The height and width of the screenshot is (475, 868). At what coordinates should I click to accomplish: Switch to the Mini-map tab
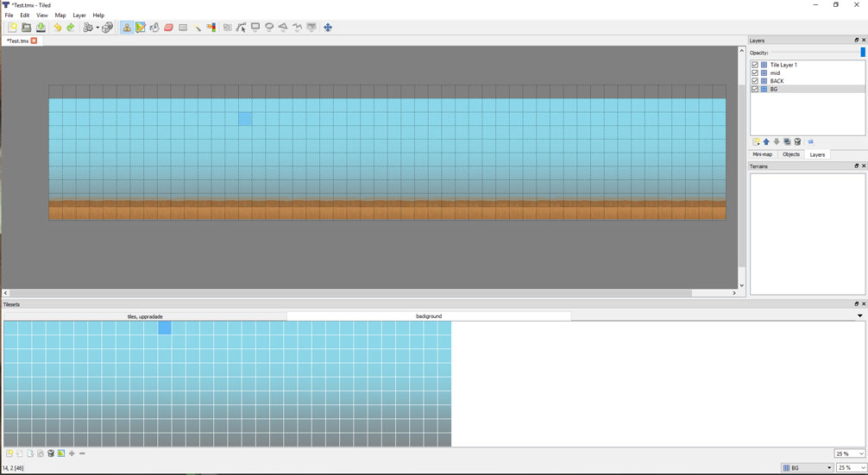(x=763, y=154)
